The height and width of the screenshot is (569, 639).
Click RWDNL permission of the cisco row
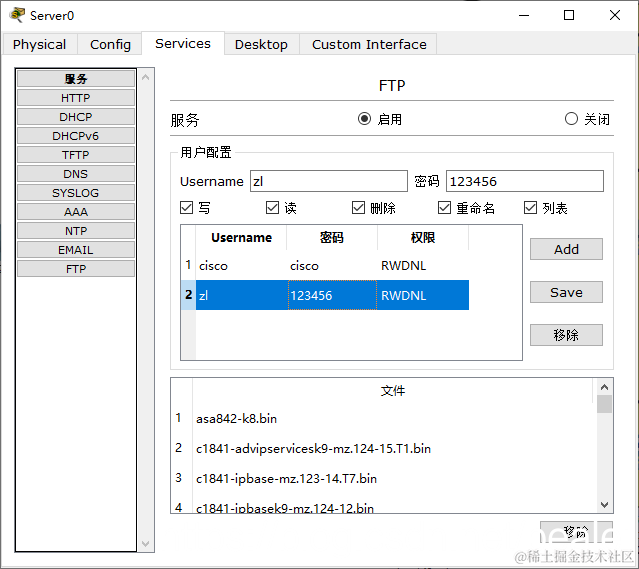(423, 266)
